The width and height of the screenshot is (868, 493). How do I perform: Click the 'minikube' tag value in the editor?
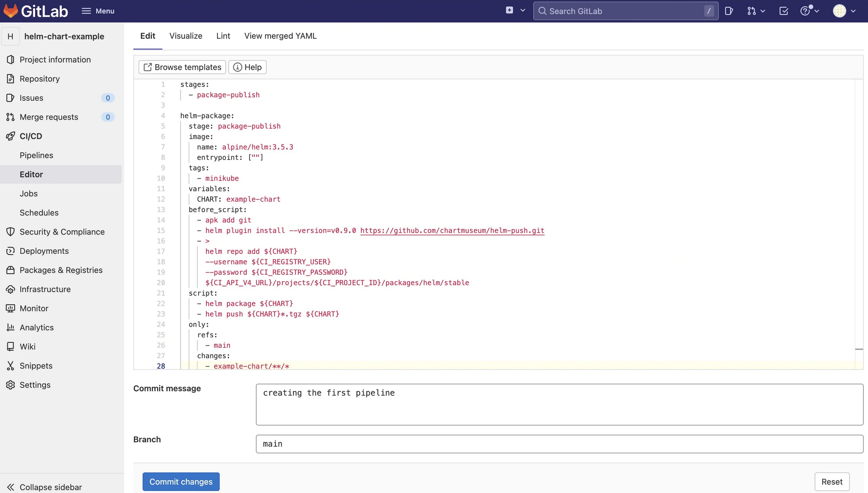(x=222, y=178)
